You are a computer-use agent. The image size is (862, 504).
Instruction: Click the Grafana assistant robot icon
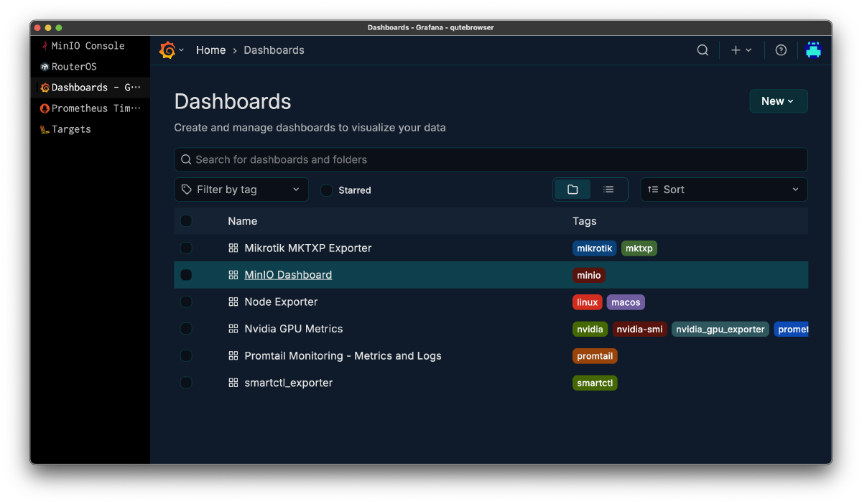[x=814, y=50]
